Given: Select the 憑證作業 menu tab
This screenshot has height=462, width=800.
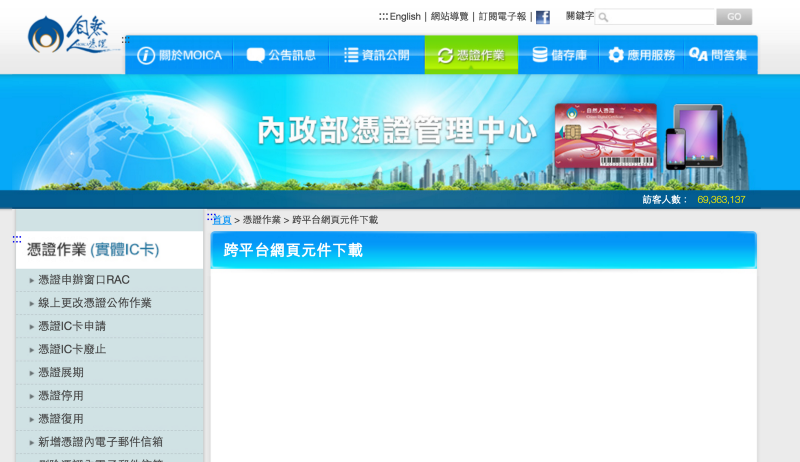Looking at the screenshot, I should tap(471, 55).
